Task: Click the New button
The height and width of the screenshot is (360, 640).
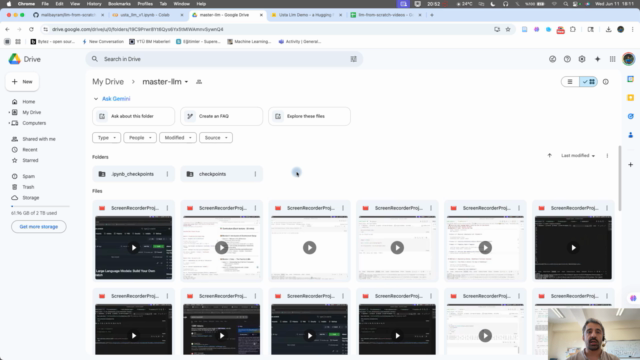Action: (x=22, y=82)
